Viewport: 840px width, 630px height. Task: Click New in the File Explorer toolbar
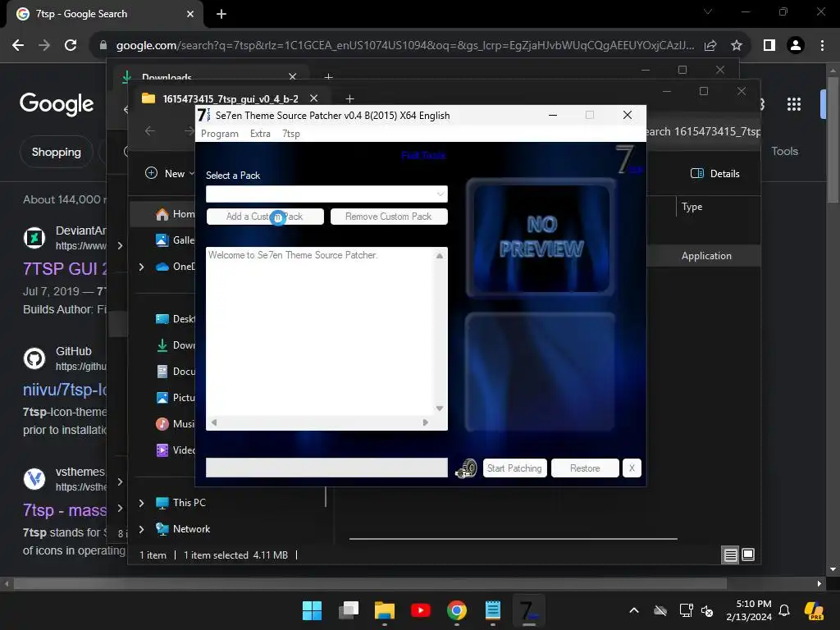[169, 174]
